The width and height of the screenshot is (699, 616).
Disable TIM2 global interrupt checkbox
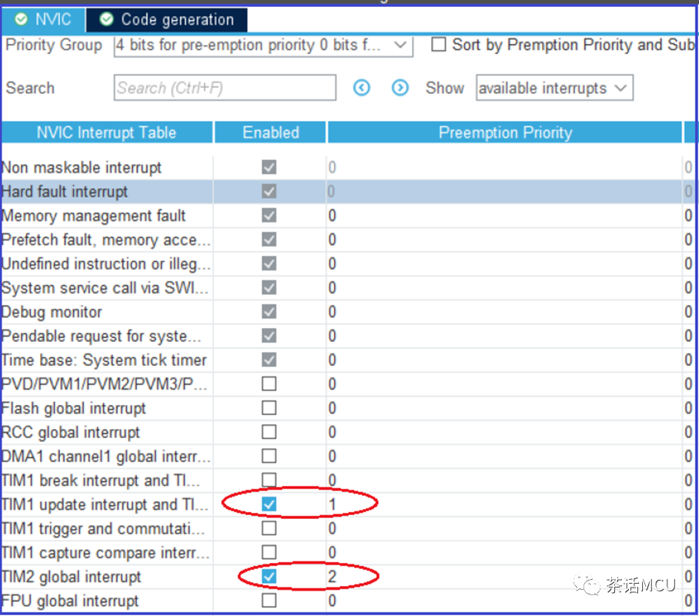[x=269, y=576]
